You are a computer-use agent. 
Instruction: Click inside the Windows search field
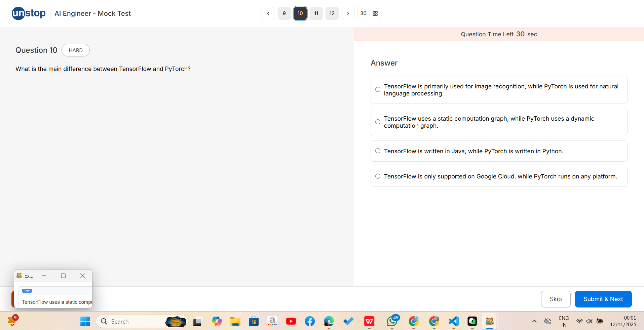click(135, 322)
